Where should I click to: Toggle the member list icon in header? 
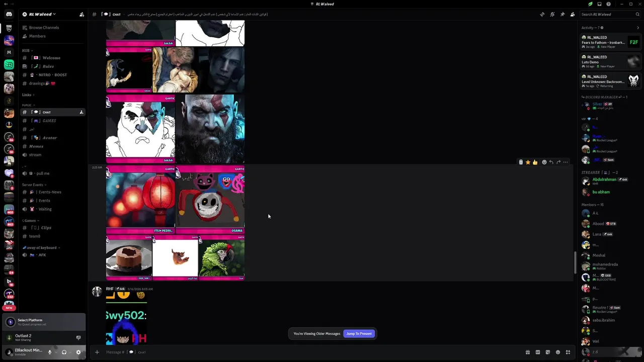(573, 14)
